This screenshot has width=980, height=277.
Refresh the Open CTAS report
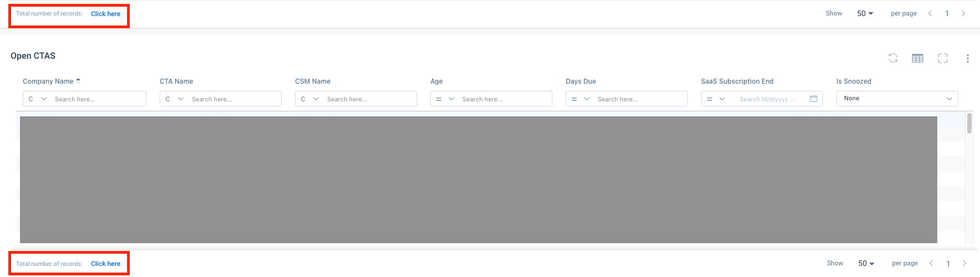click(893, 58)
